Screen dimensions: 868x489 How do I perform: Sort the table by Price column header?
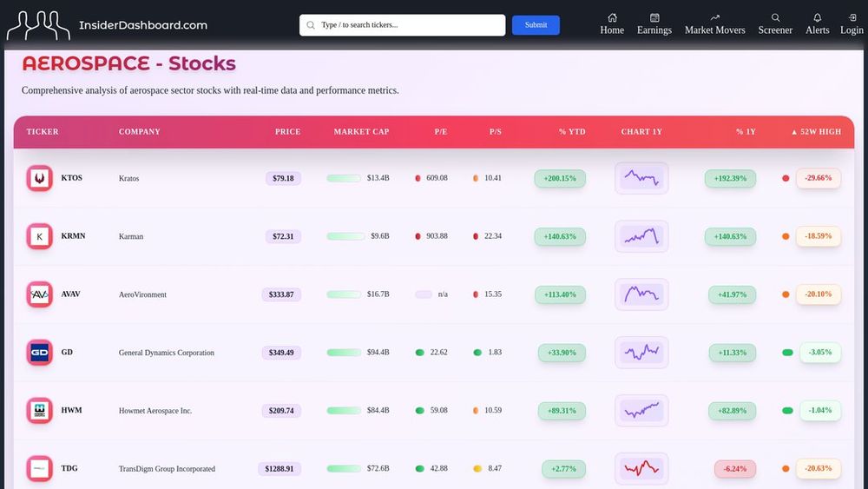click(287, 132)
